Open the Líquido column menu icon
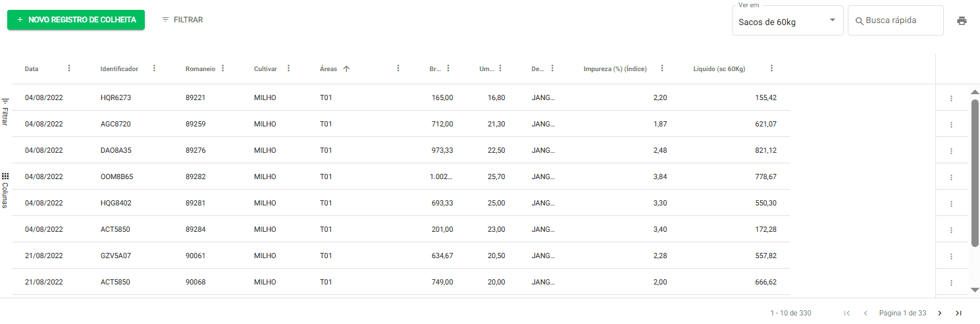The image size is (980, 324). pyautogui.click(x=771, y=68)
